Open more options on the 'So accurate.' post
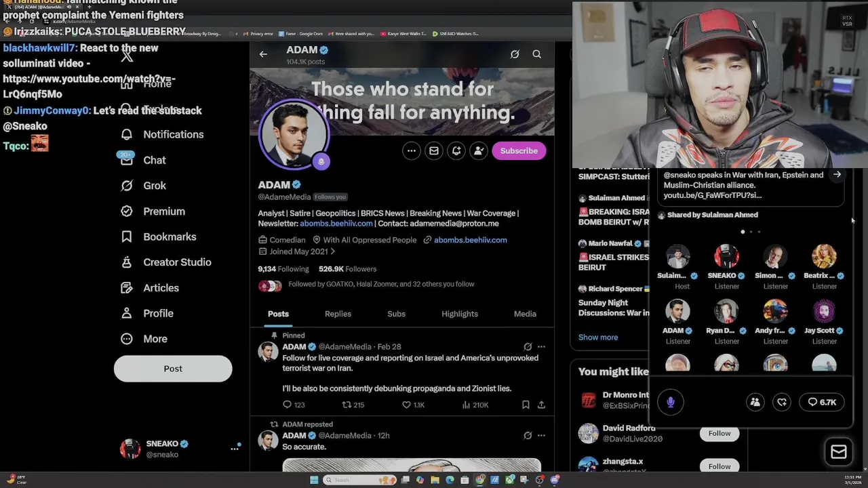The height and width of the screenshot is (488, 868). [x=541, y=435]
